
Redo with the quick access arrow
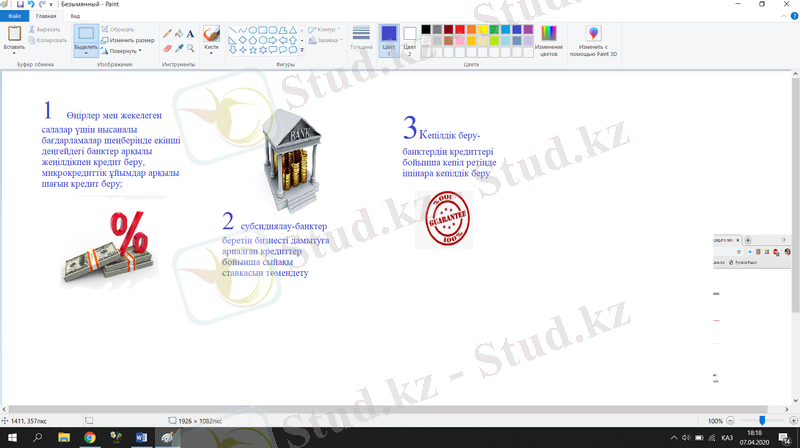click(x=42, y=4)
